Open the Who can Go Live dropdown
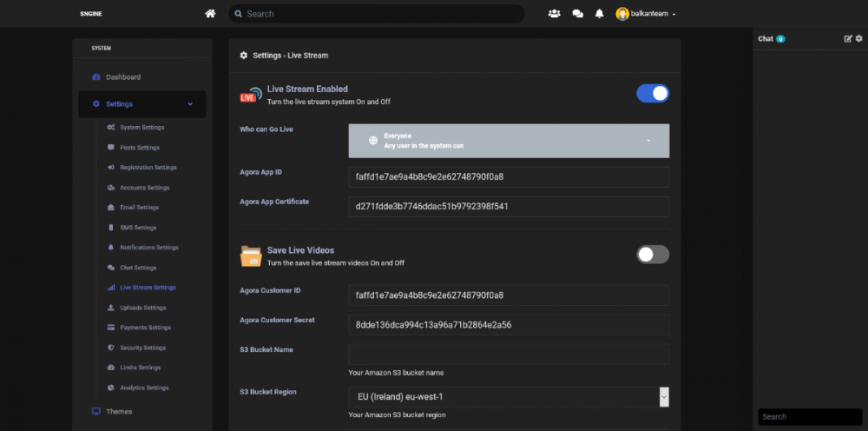868x431 pixels. point(509,141)
